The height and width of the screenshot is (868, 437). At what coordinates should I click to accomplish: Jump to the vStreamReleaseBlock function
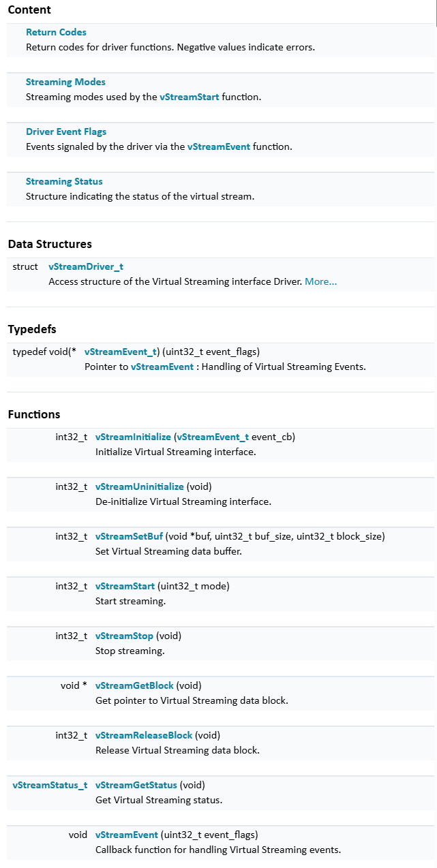coord(144,735)
